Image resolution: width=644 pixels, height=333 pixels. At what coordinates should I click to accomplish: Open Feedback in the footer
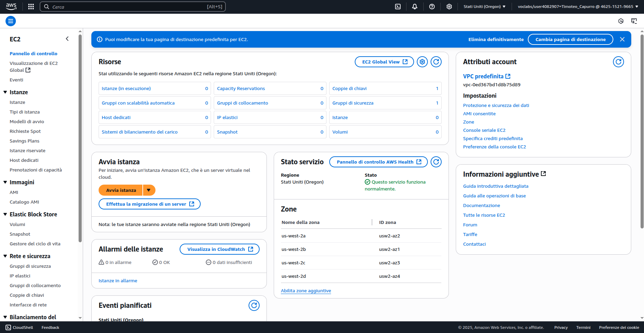tap(50, 327)
